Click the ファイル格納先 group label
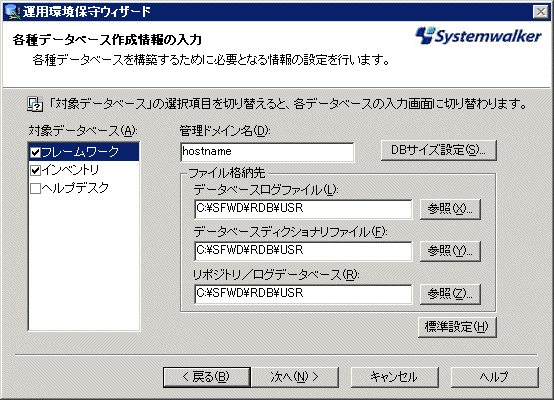This screenshot has height=400, width=554. (x=227, y=173)
